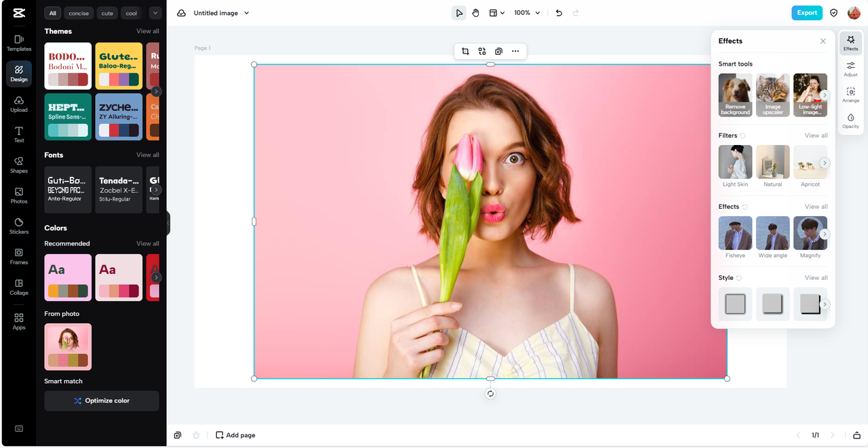The height and width of the screenshot is (448, 868).
Task: Show more Effects with arrow
Action: [x=825, y=234]
